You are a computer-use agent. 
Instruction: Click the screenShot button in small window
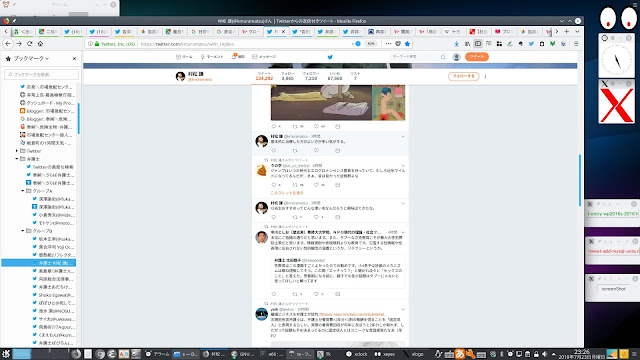coord(613,289)
